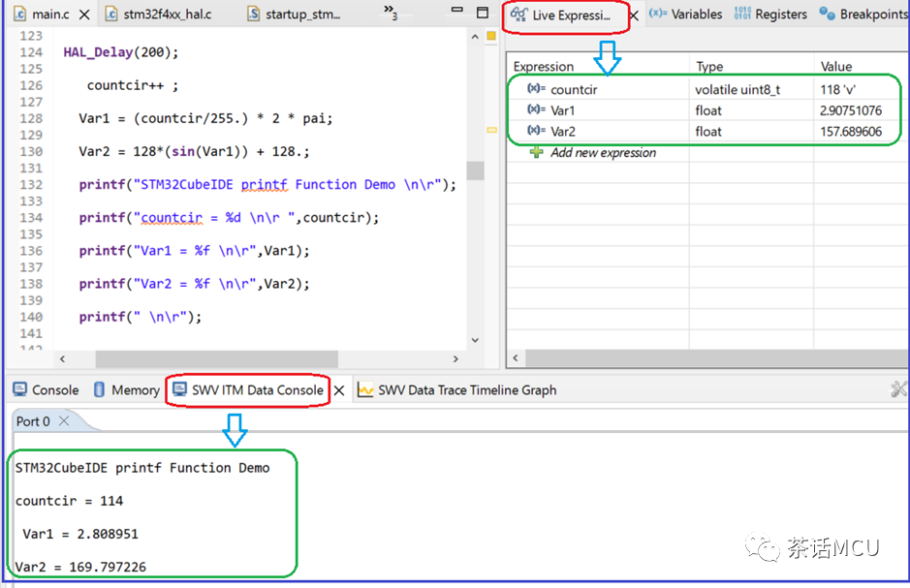Click console output 'countcir = 114'

(69, 501)
